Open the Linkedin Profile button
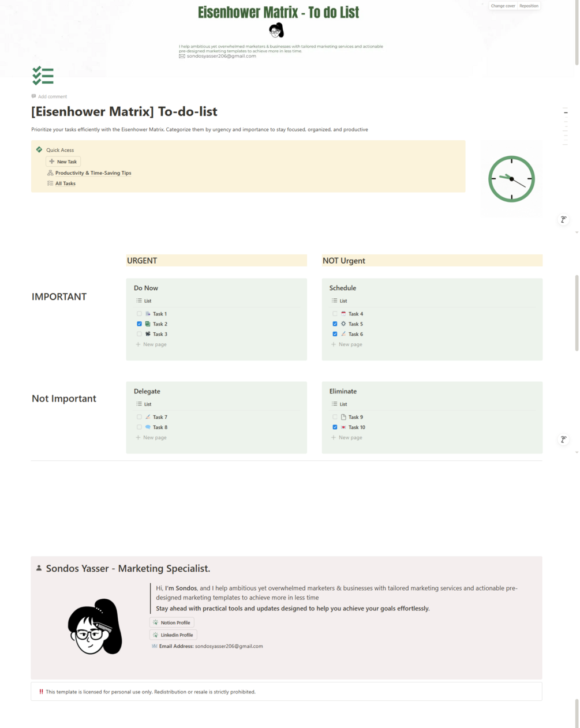This screenshot has height=728, width=580. (x=173, y=635)
